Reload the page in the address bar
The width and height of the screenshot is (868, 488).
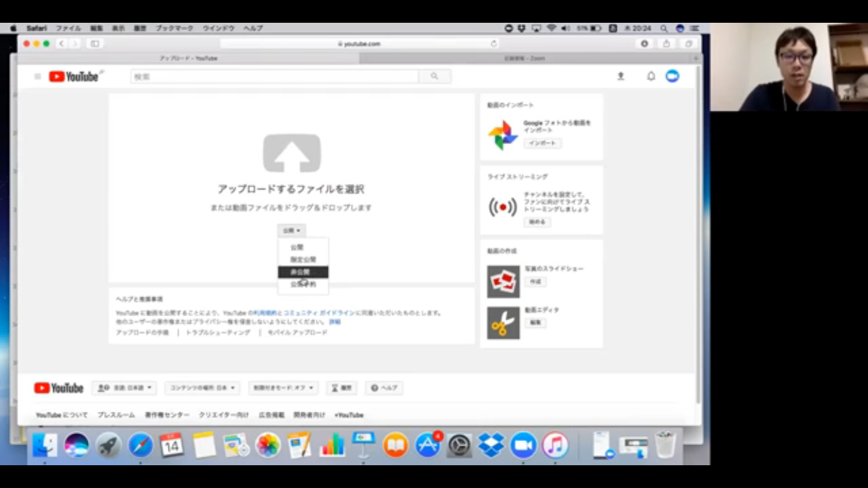(x=494, y=44)
